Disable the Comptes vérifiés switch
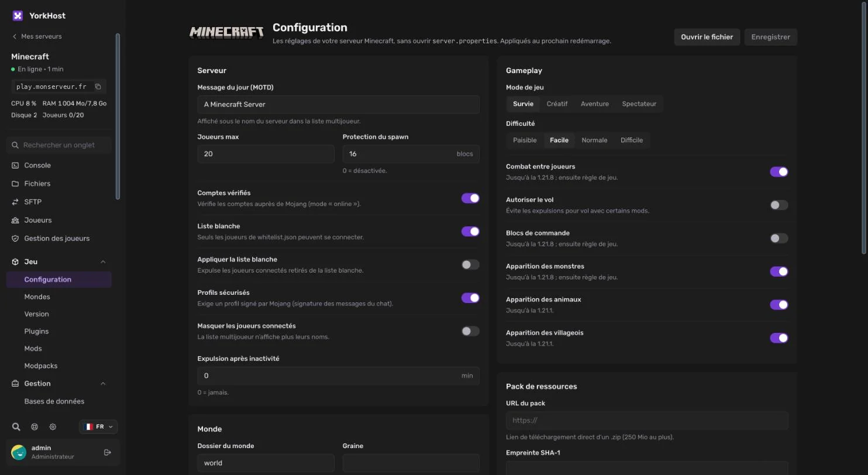Screen dimensions: 868x475 coord(470,198)
